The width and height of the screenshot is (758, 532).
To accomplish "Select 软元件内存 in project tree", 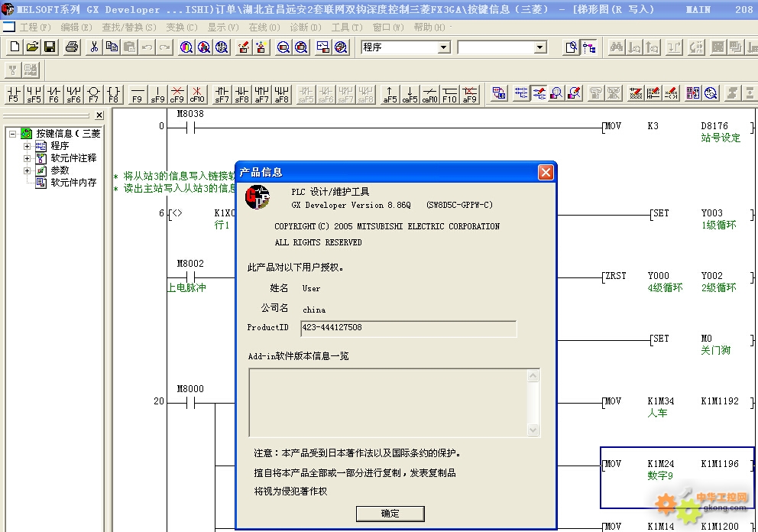I will [73, 183].
